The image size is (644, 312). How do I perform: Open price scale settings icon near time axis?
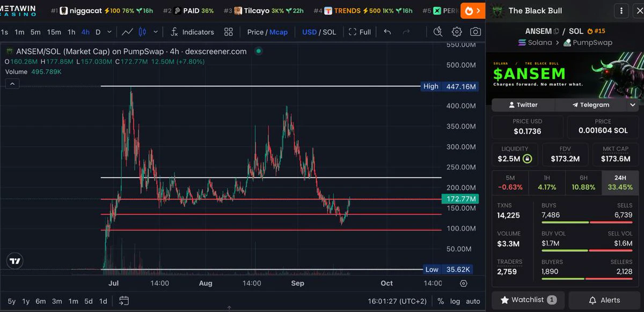464,283
